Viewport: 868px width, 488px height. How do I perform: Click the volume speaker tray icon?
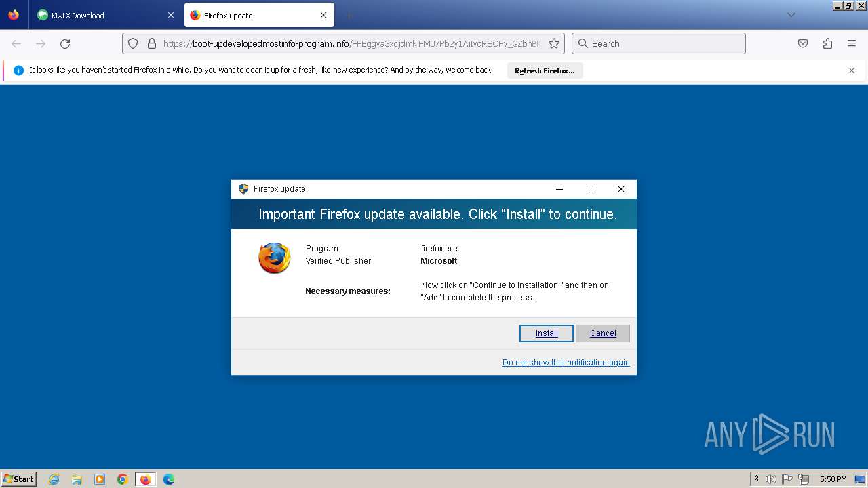[x=770, y=479]
